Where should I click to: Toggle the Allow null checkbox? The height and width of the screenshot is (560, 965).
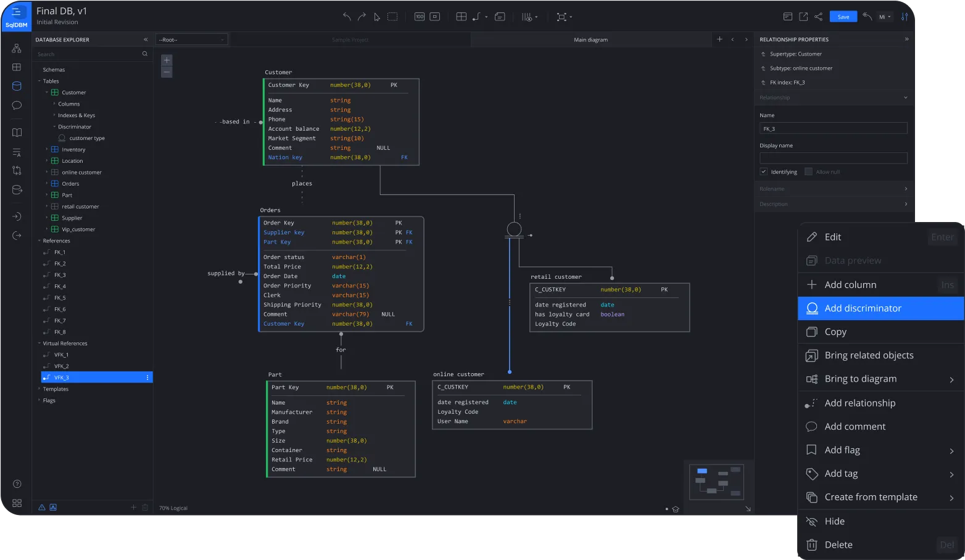(808, 171)
